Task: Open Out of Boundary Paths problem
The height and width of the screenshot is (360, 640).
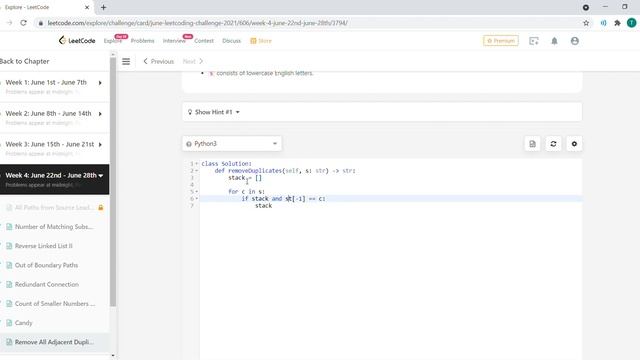Action: pyautogui.click(x=47, y=265)
